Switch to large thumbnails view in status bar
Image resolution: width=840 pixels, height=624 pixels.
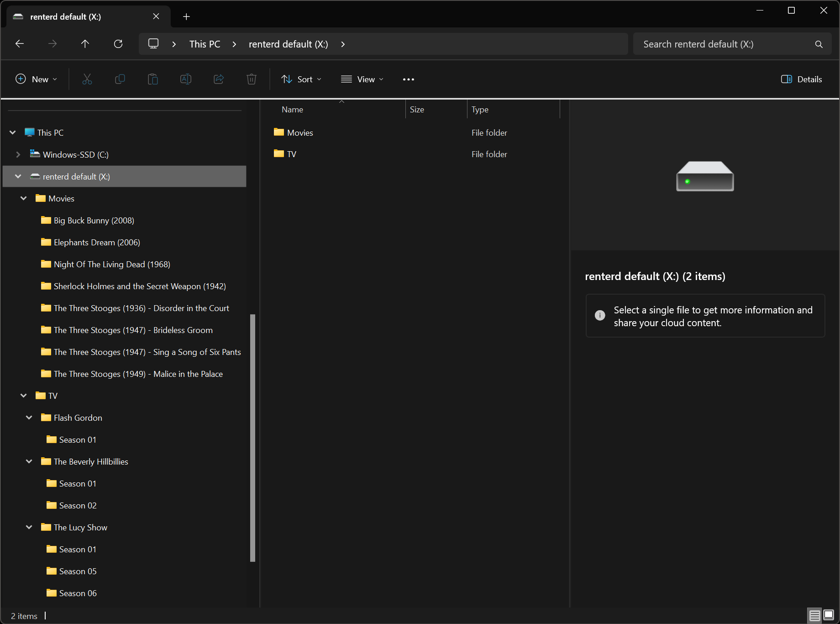[x=829, y=615]
